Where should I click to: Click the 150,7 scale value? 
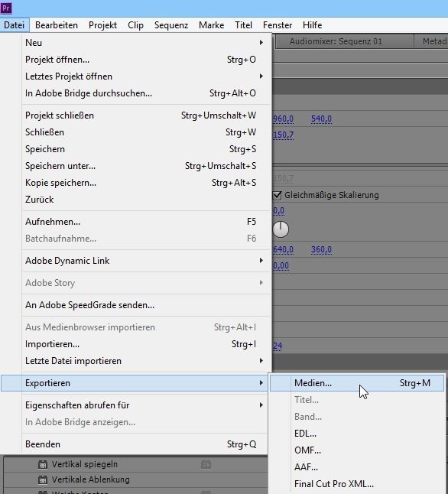pyautogui.click(x=283, y=135)
